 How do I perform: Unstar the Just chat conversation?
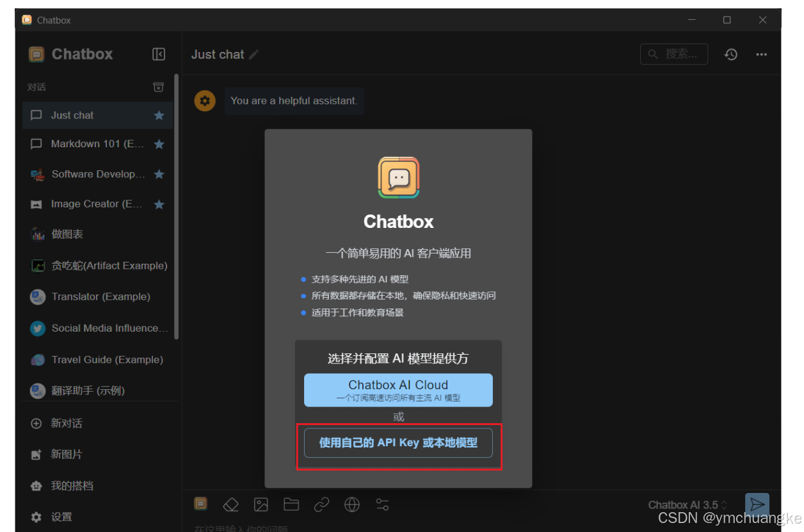click(x=158, y=115)
